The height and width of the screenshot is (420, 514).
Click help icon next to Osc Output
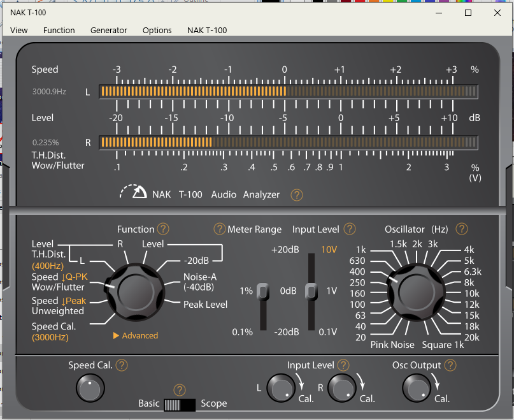click(x=450, y=365)
